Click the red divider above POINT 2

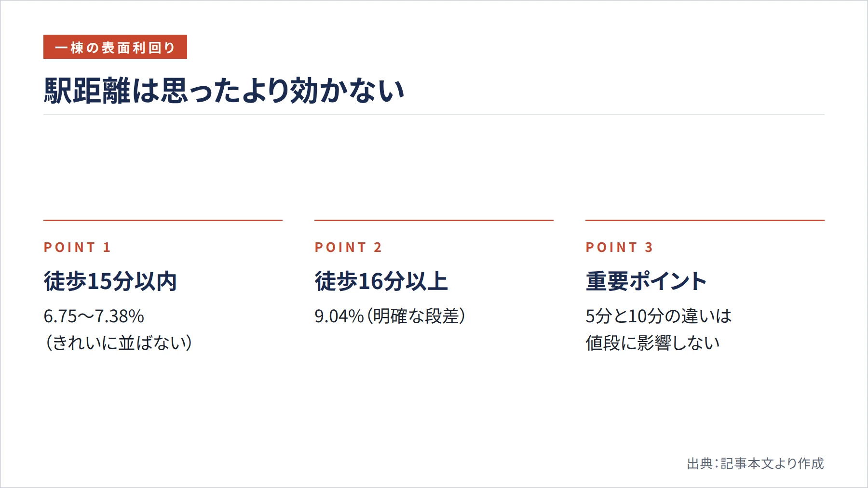[x=434, y=220]
